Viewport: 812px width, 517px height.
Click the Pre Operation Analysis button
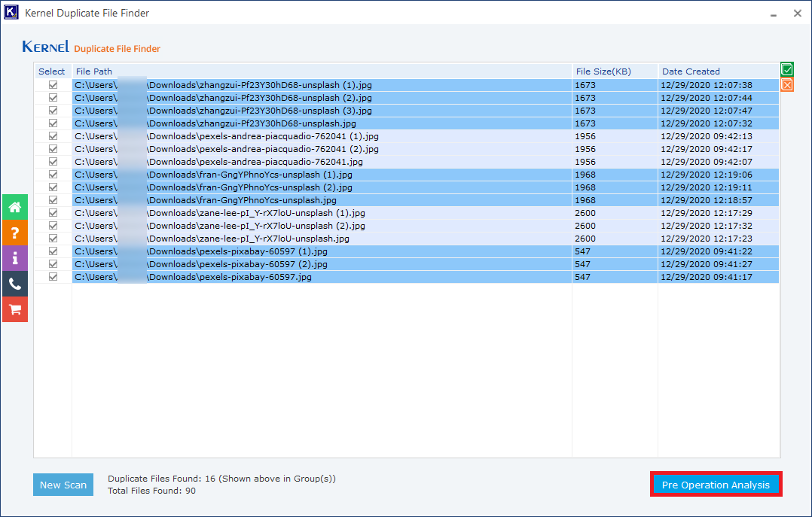(x=716, y=485)
